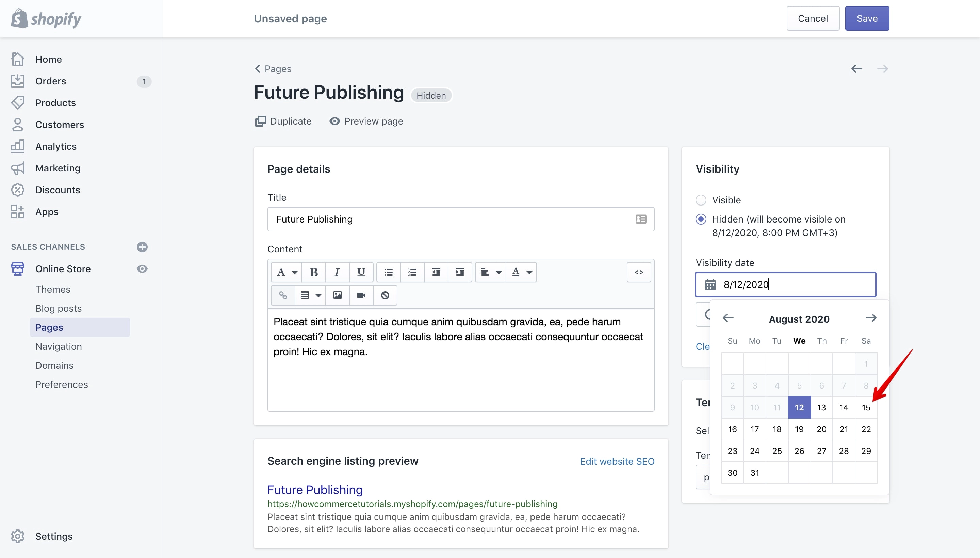Open text alignment dropdown
Screen dimensions: 980x558
click(491, 272)
